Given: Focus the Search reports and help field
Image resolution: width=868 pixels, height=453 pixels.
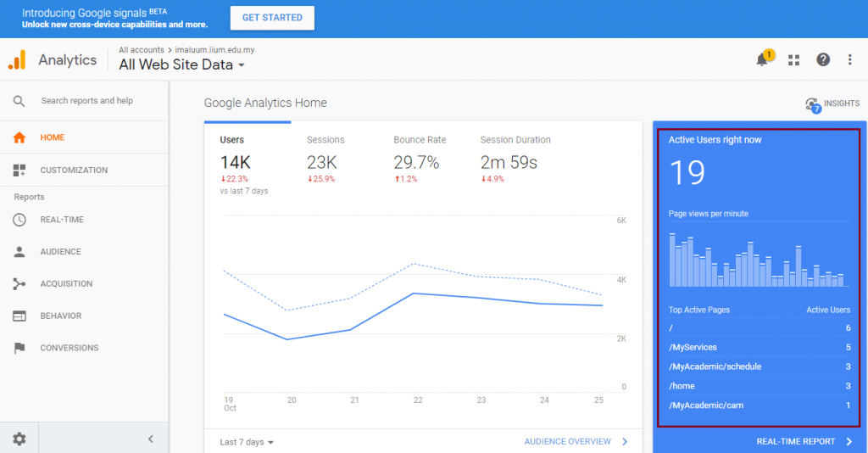Looking at the screenshot, I should [x=87, y=101].
